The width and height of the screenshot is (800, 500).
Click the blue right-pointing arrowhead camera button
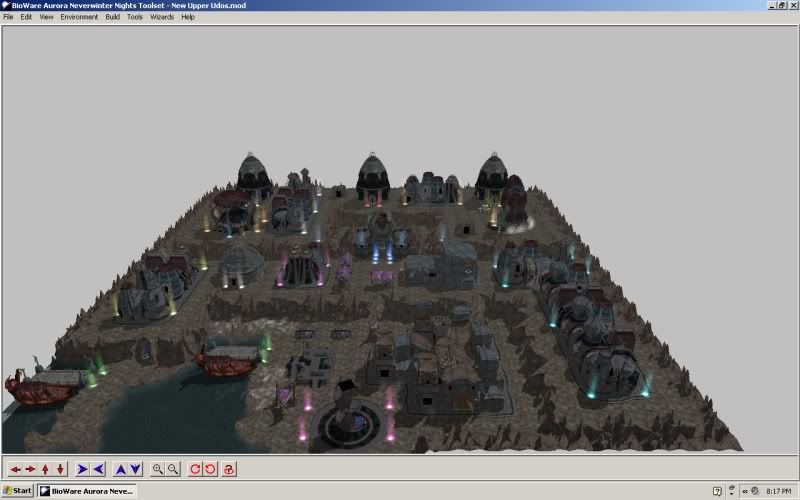pyautogui.click(x=83, y=469)
